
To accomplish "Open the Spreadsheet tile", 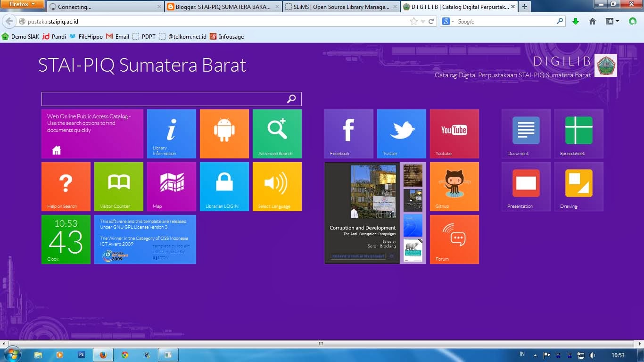I will tap(579, 134).
